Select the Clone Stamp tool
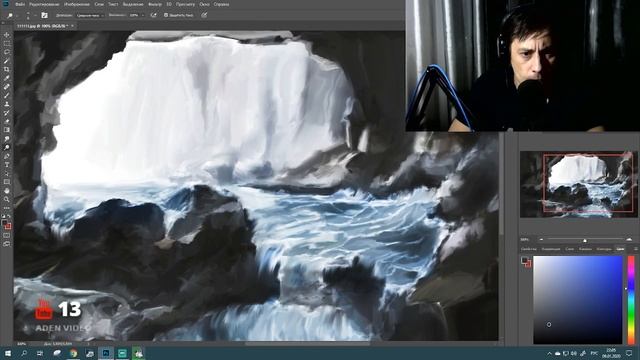The width and height of the screenshot is (640, 360). (x=7, y=104)
